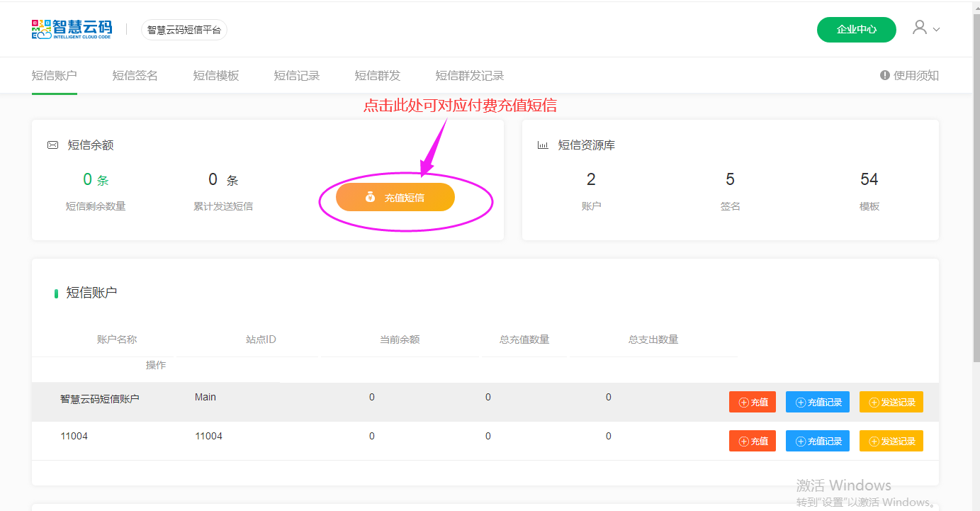The height and width of the screenshot is (511, 980).
Task: Click the green 企业中心 button
Action: pos(856,30)
